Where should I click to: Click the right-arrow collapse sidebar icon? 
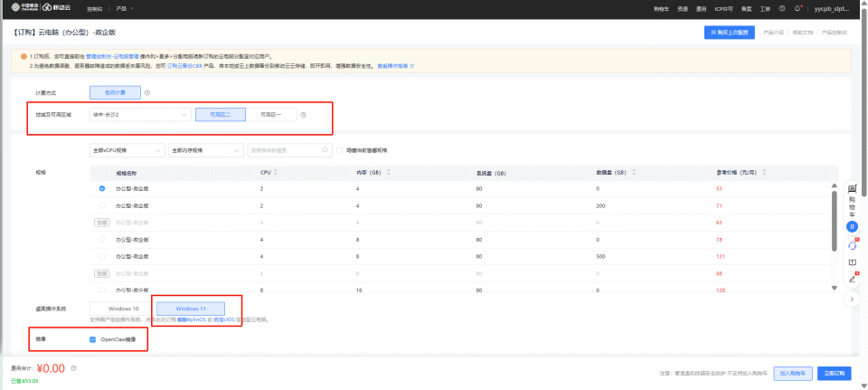[852, 298]
